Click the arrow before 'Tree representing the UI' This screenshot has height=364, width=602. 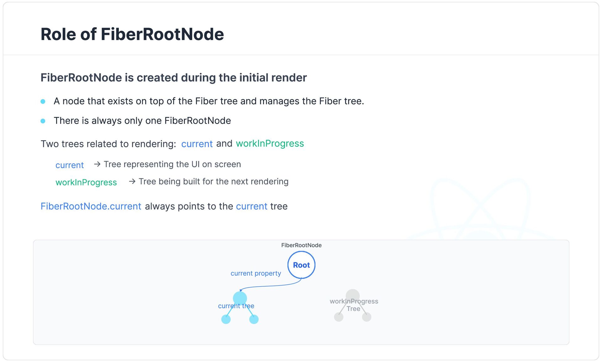click(x=97, y=164)
